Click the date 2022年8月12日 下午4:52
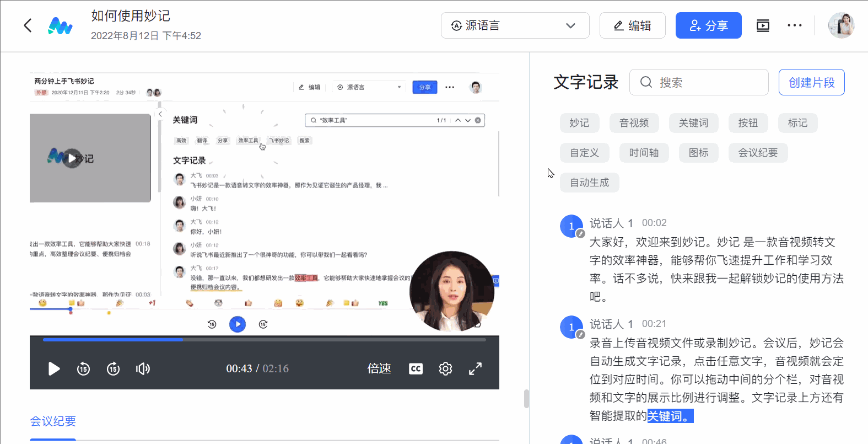The image size is (868, 444). tap(146, 36)
